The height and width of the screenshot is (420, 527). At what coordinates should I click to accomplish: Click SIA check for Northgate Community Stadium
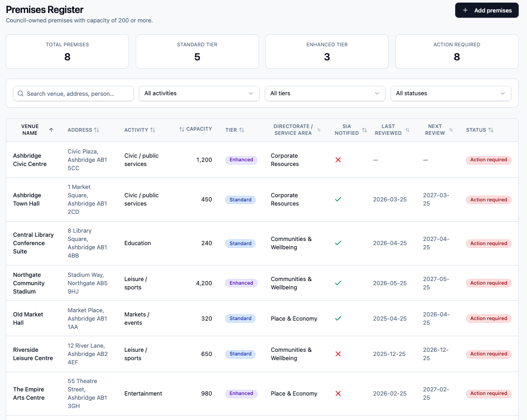338,283
